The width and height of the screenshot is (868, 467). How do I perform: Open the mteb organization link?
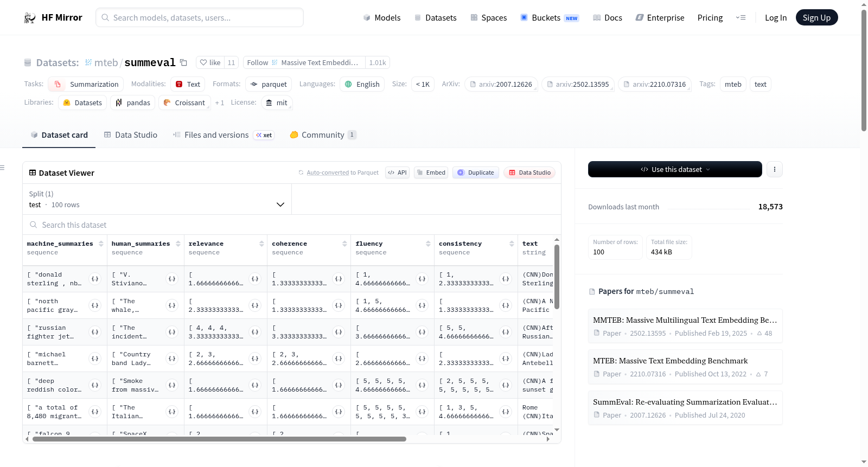coord(106,62)
